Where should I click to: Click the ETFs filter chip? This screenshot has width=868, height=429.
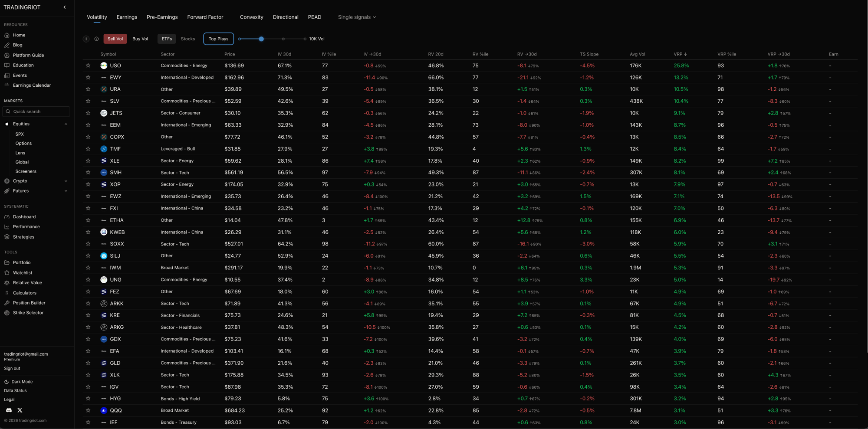tap(167, 39)
